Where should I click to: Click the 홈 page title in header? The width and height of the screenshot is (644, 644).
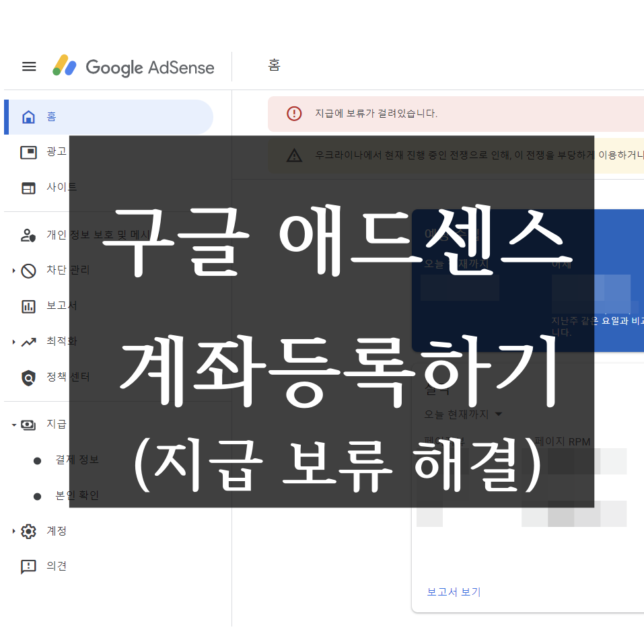(275, 65)
